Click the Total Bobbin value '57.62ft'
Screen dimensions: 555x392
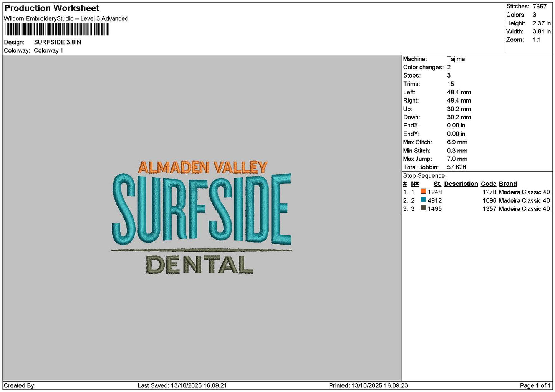457,167
